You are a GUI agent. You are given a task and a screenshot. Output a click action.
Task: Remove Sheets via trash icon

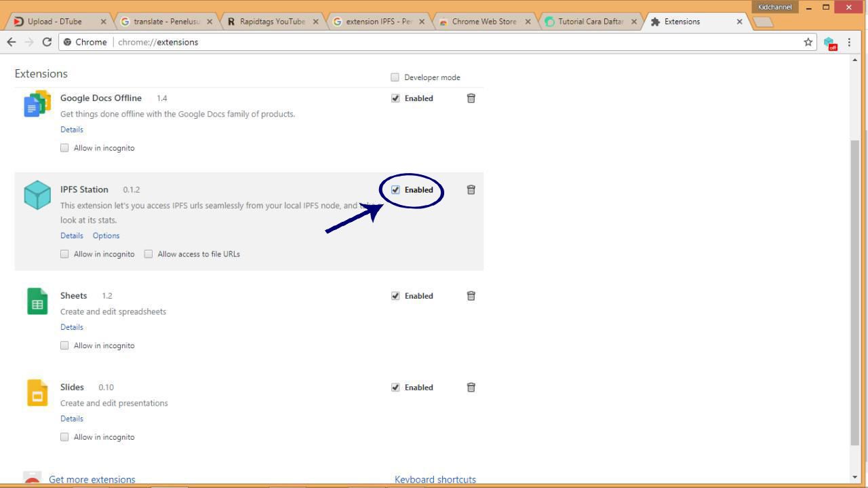pyautogui.click(x=471, y=296)
